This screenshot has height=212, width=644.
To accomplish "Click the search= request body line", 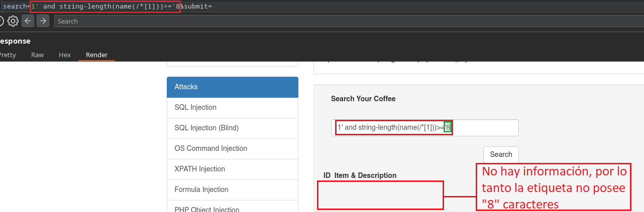I will (x=111, y=7).
